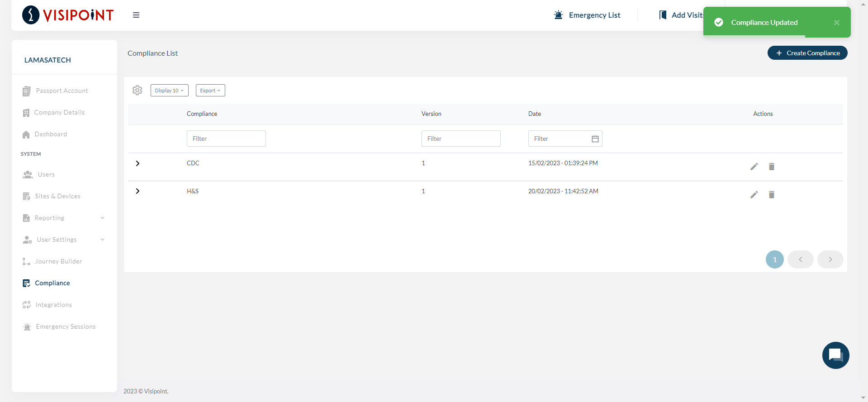Edit the CDC compliance with pencil icon
Viewport: 868px width, 402px height.
click(754, 167)
